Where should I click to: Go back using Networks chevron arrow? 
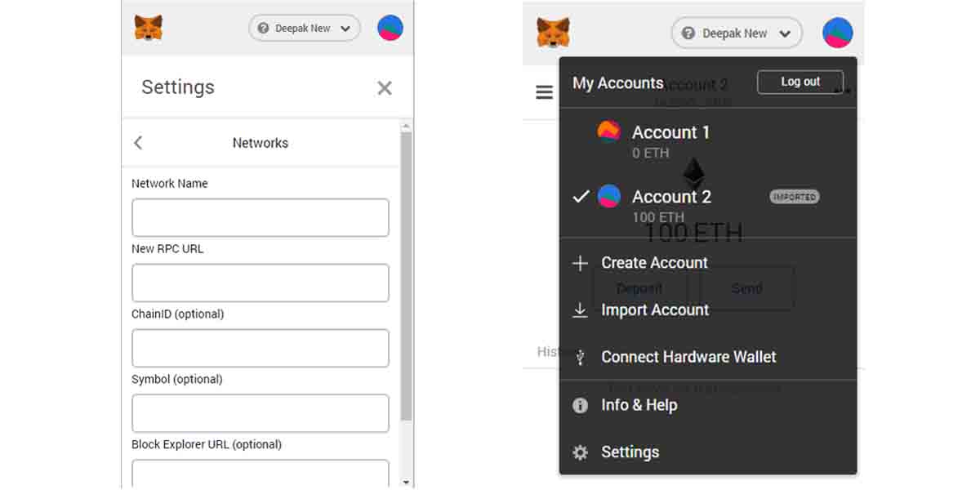click(x=138, y=143)
